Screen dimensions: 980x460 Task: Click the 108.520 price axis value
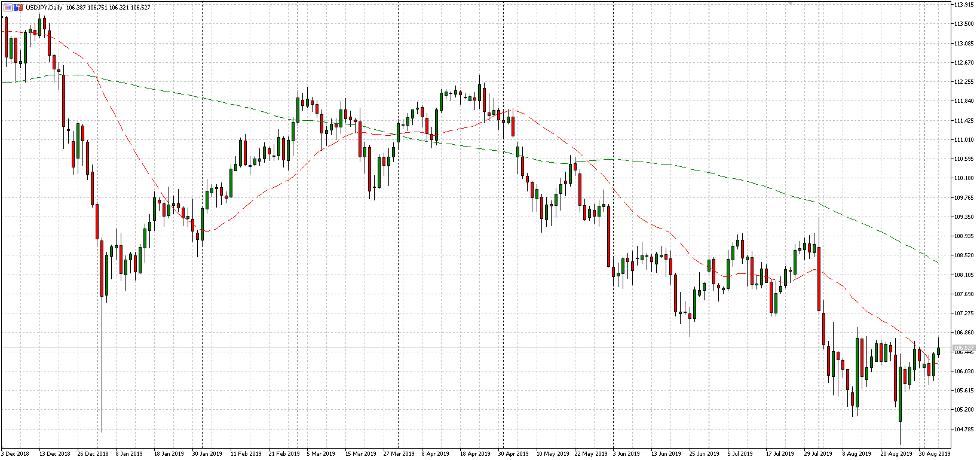964,255
